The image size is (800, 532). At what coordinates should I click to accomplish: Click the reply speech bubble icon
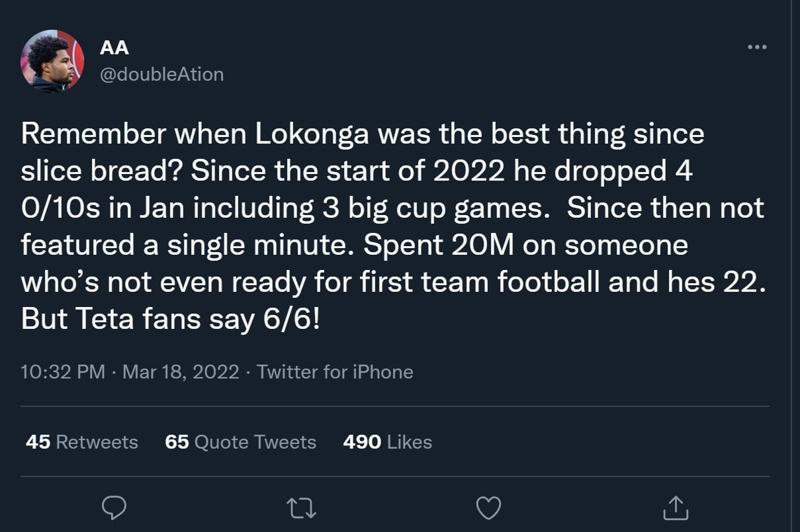coord(114,508)
